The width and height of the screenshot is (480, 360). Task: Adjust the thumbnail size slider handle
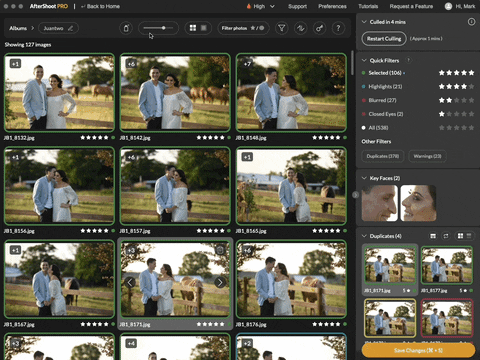[x=164, y=28]
